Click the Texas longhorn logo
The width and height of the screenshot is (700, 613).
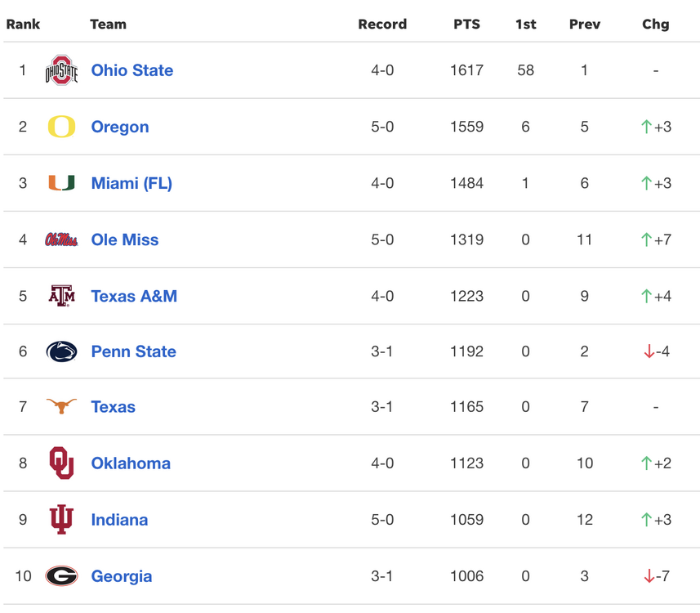click(61, 406)
